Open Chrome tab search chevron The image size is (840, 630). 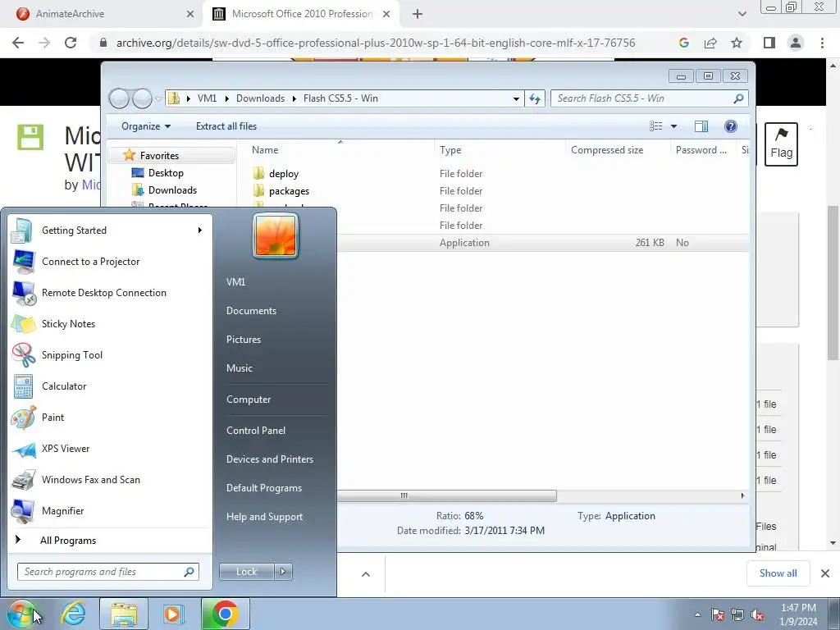coord(742,14)
